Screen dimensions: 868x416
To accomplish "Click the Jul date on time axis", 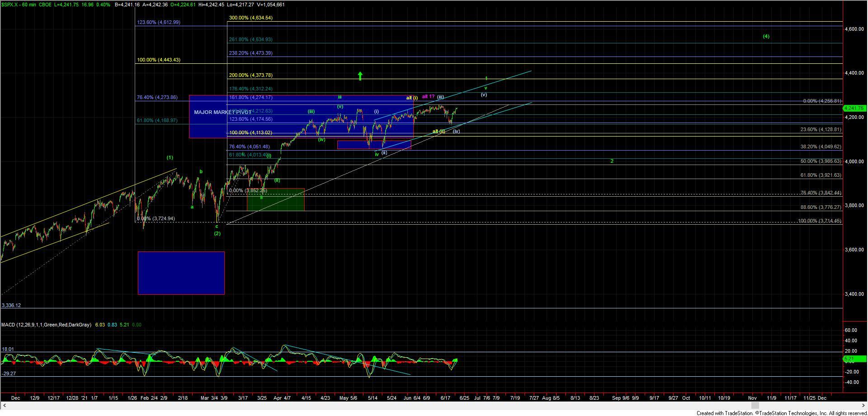I will coord(477,398).
